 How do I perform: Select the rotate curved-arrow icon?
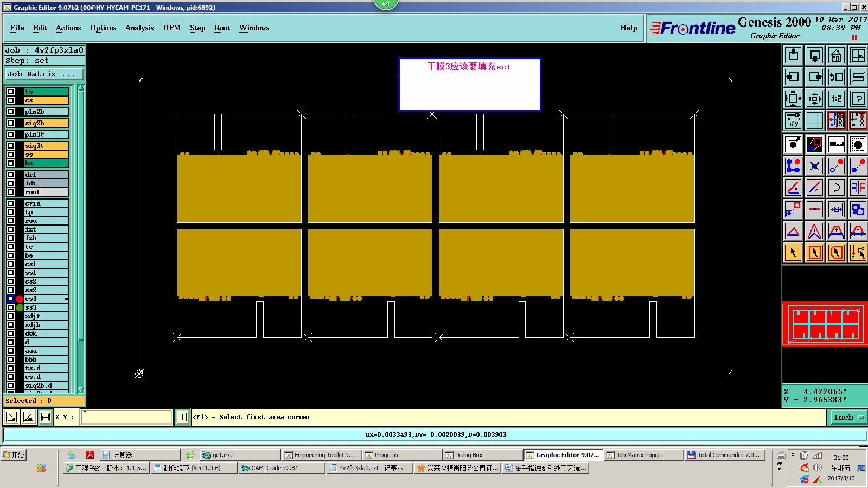click(837, 188)
